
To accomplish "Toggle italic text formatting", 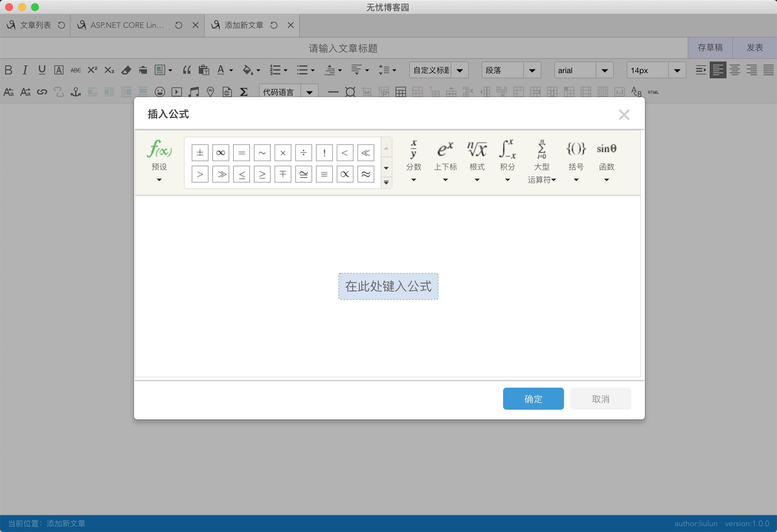I will tap(25, 70).
